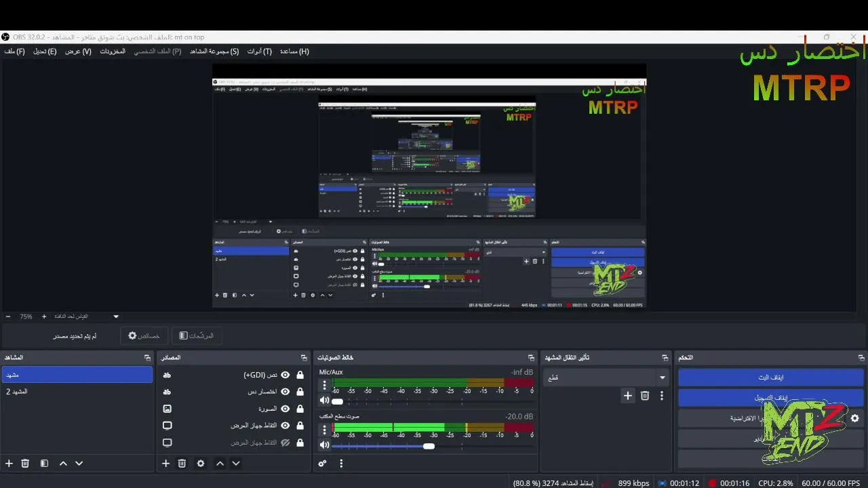The height and width of the screenshot is (488, 868).
Task: Open the القياس لحد النافذة preview scaling dropdown
Action: 87,317
